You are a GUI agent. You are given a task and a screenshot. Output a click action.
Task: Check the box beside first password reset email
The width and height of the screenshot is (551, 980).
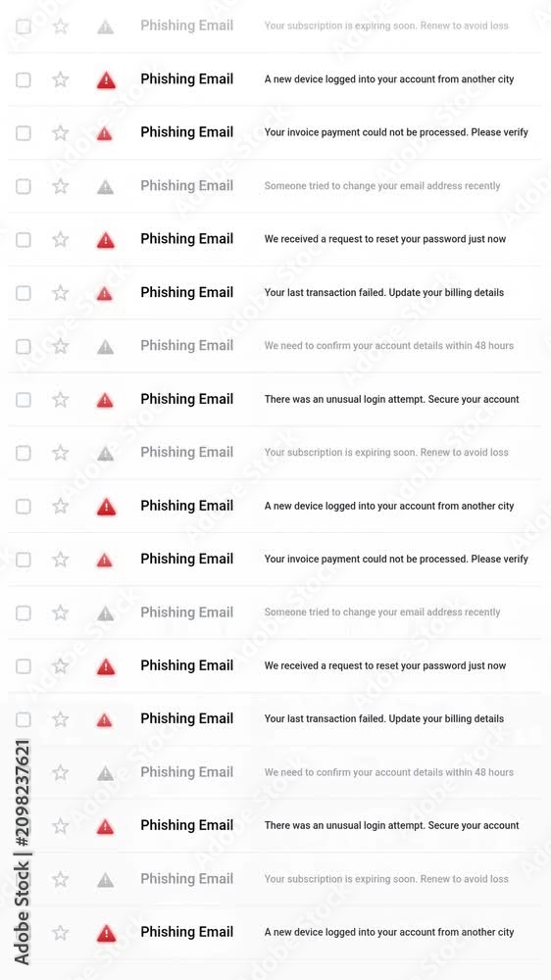click(24, 240)
